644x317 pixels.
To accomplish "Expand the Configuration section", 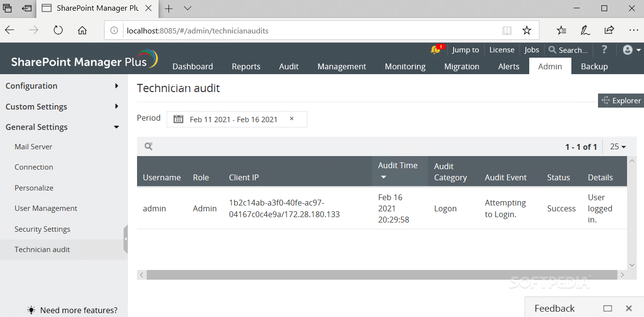I will [63, 86].
